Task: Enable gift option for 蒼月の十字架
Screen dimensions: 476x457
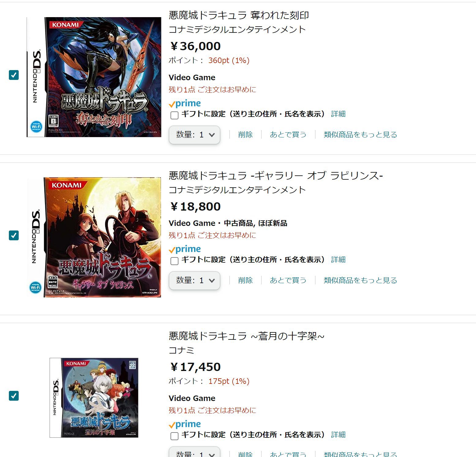Action: pyautogui.click(x=174, y=436)
